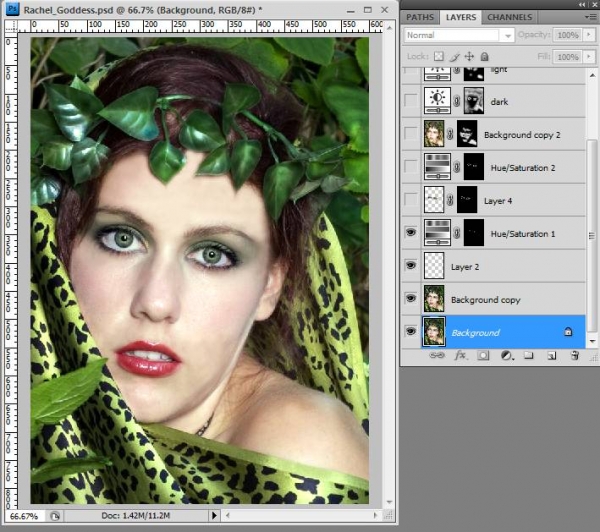Click the Layer 4 mask thumbnail
Screen dimensions: 600x532
[467, 200]
